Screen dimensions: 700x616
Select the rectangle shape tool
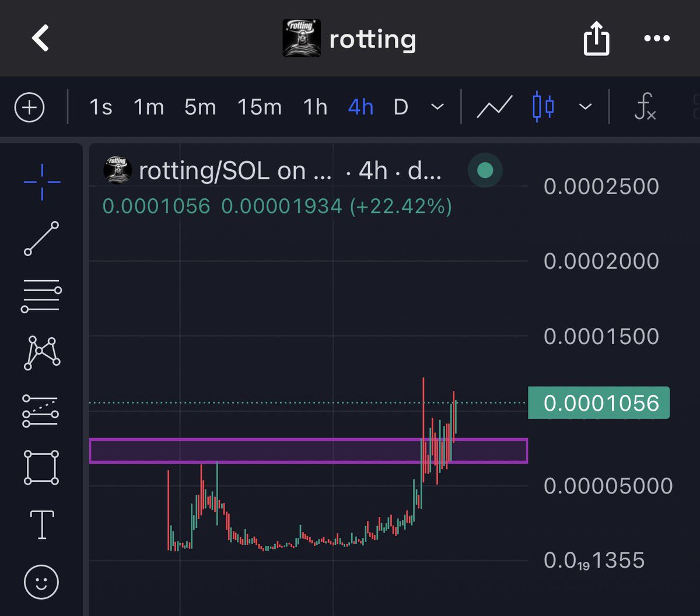pos(41,467)
